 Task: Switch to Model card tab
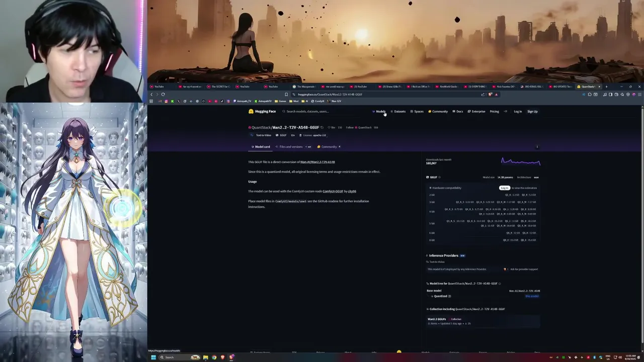coord(261,147)
